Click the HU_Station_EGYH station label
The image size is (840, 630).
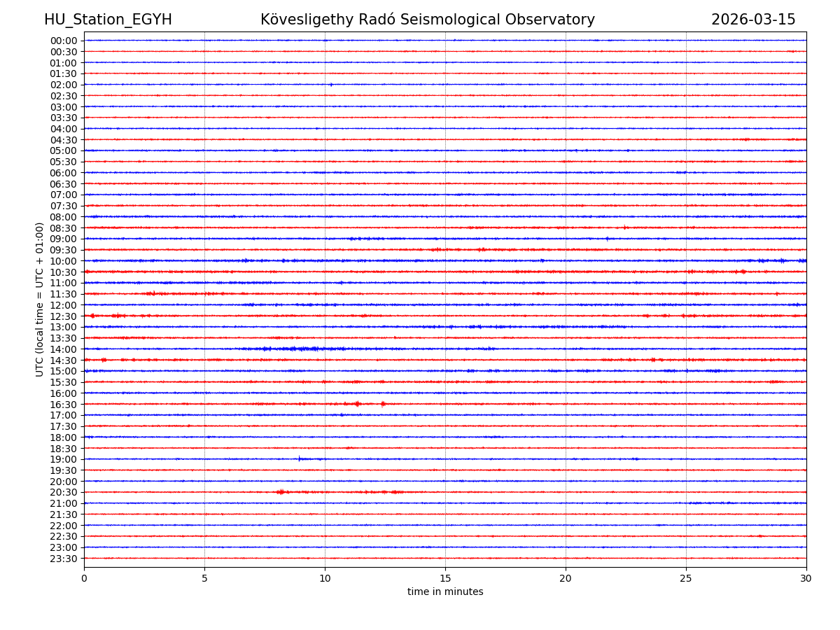point(108,20)
